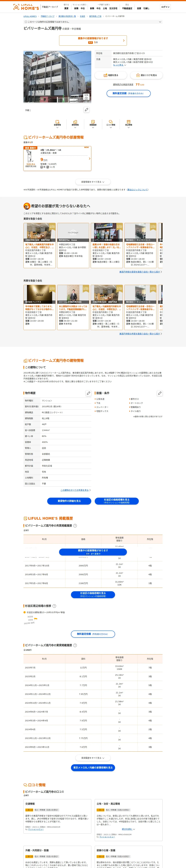
Task: Click 地図を見る button
Action: (111, 75)
